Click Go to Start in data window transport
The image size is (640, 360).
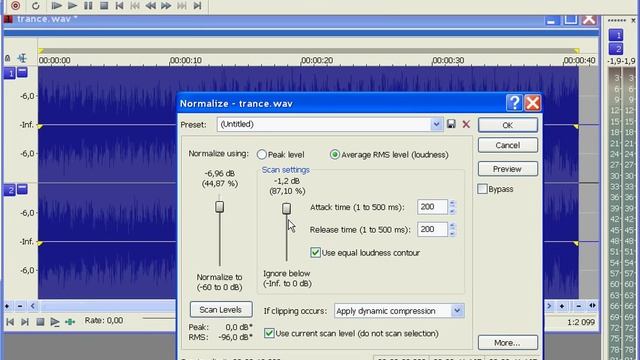(x=10, y=322)
